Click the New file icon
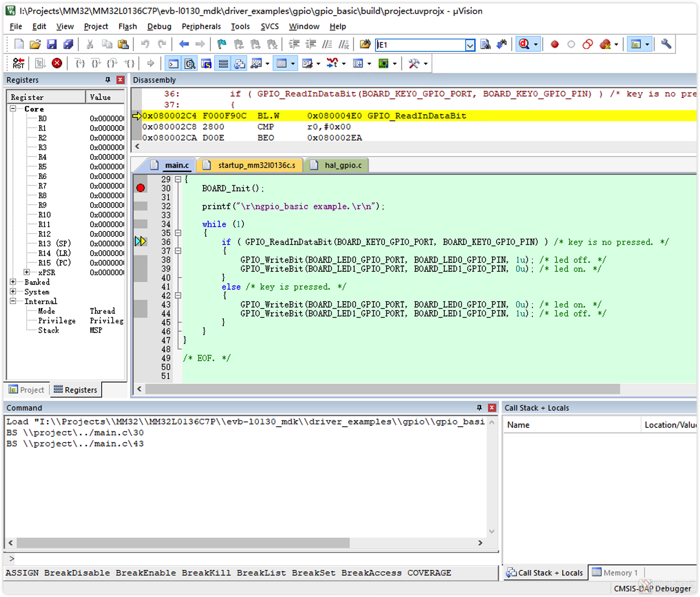Screen dimensions: 700x597 point(19,44)
